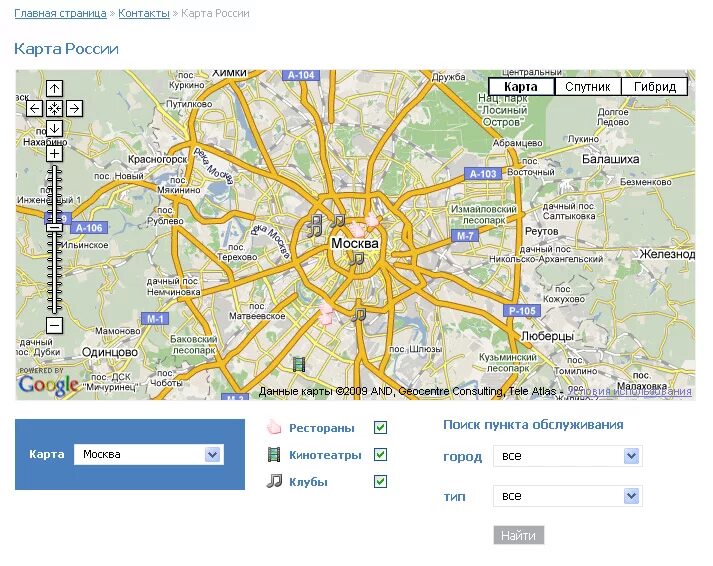Switch the map to Гибрид view

(654, 86)
